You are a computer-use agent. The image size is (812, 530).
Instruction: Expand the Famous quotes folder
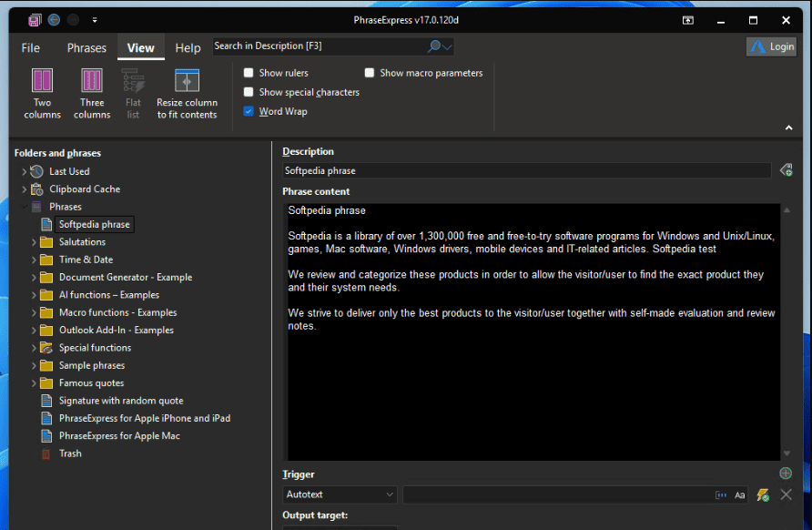coord(34,382)
